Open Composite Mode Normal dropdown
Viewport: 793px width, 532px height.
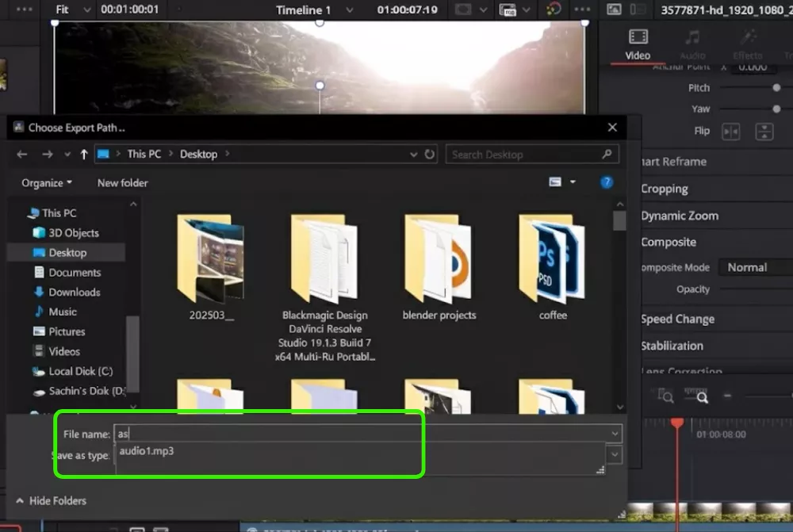coord(755,267)
